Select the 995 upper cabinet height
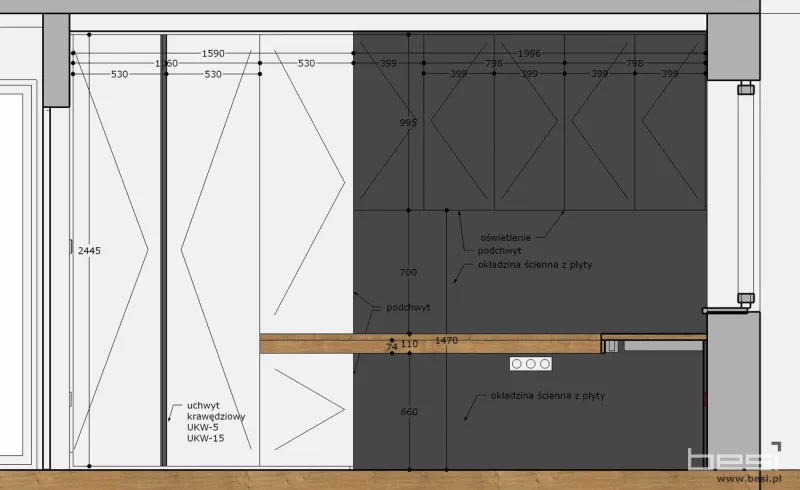The width and height of the screenshot is (800, 490). click(408, 122)
